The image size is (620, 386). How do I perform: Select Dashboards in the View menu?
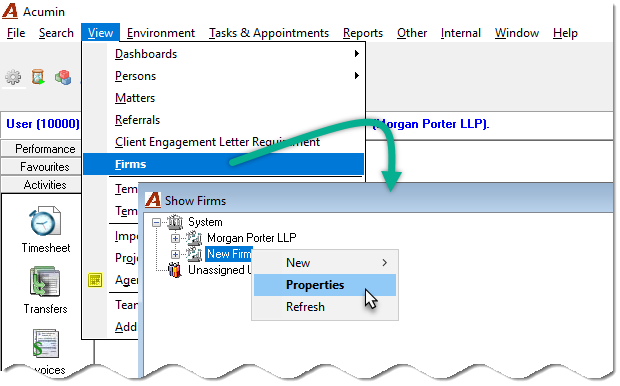(223, 54)
